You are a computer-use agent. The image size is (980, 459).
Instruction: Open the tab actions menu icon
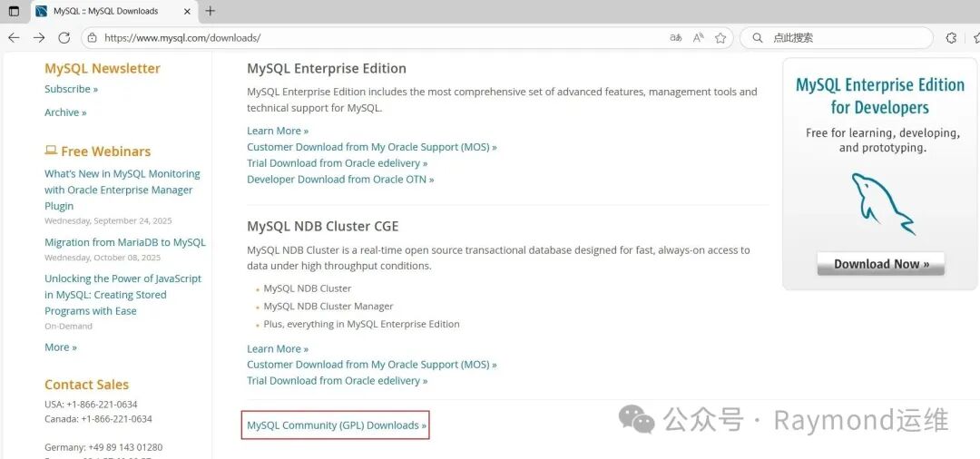tap(14, 11)
